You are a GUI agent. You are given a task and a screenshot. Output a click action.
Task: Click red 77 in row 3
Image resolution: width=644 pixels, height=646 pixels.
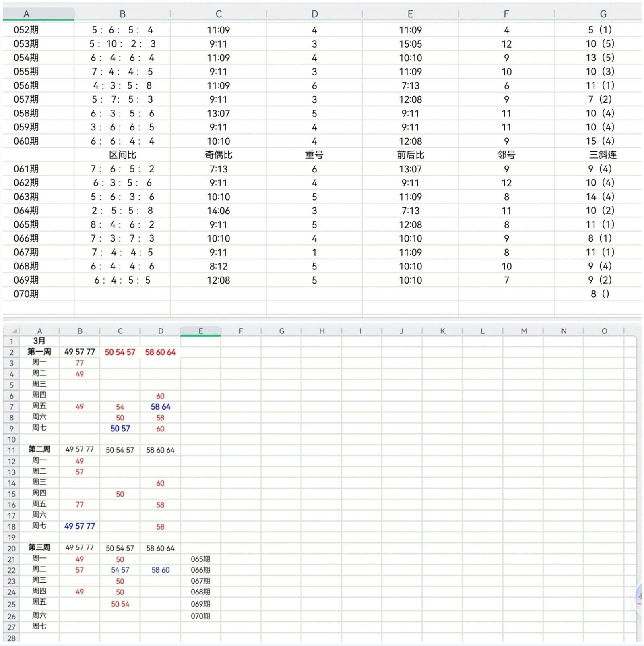[80, 363]
